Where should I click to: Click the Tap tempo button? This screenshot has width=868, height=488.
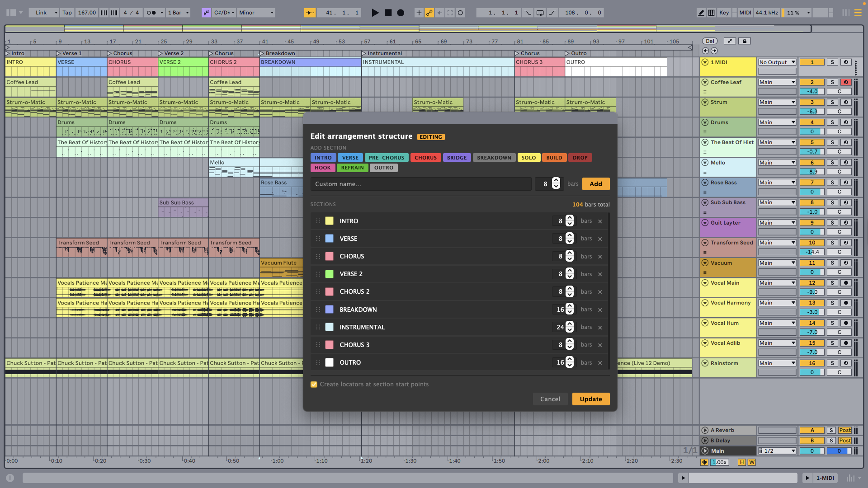(67, 13)
